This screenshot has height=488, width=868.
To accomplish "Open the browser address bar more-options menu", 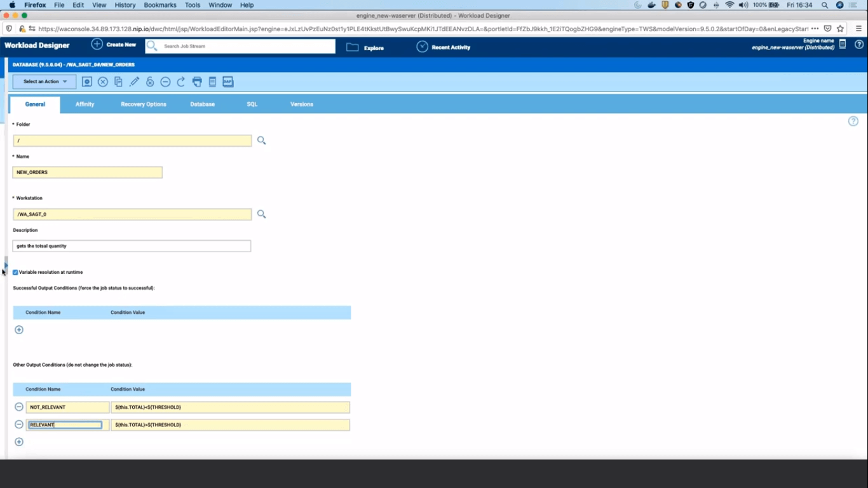I will [815, 29].
